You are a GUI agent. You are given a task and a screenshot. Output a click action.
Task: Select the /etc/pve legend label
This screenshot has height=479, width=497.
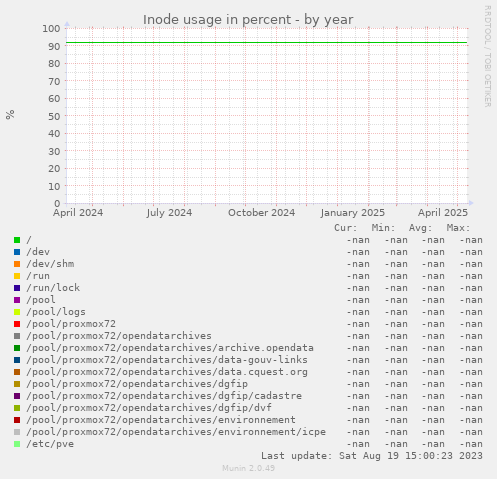coord(50,444)
